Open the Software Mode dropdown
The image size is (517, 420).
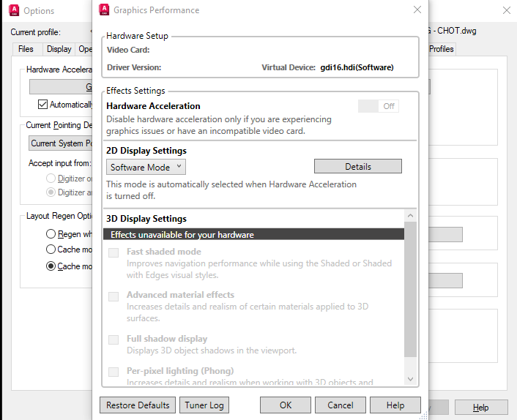click(146, 167)
